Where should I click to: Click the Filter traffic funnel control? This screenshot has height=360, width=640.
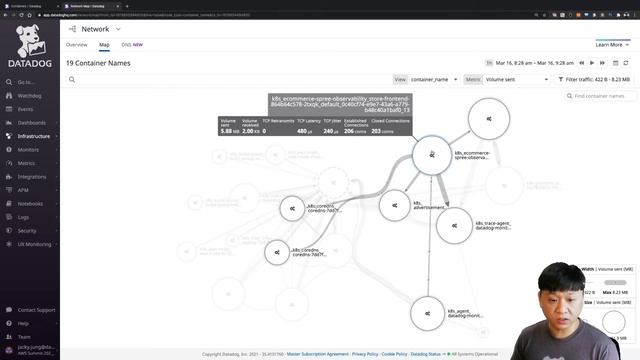coord(594,79)
